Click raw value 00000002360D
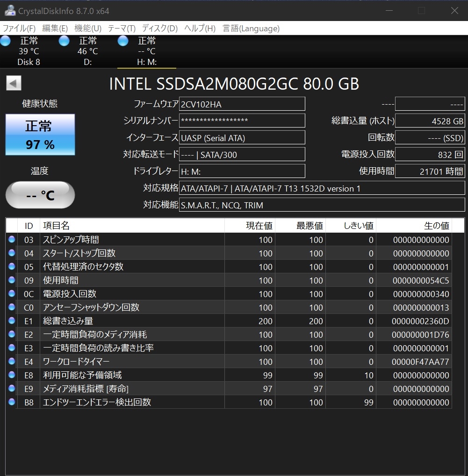Screen dimensions: 468x476 point(420,321)
